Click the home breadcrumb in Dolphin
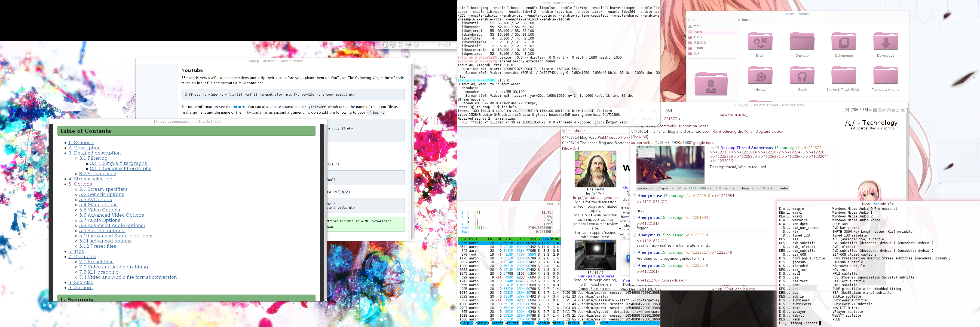The width and height of the screenshot is (980, 327). point(746,20)
